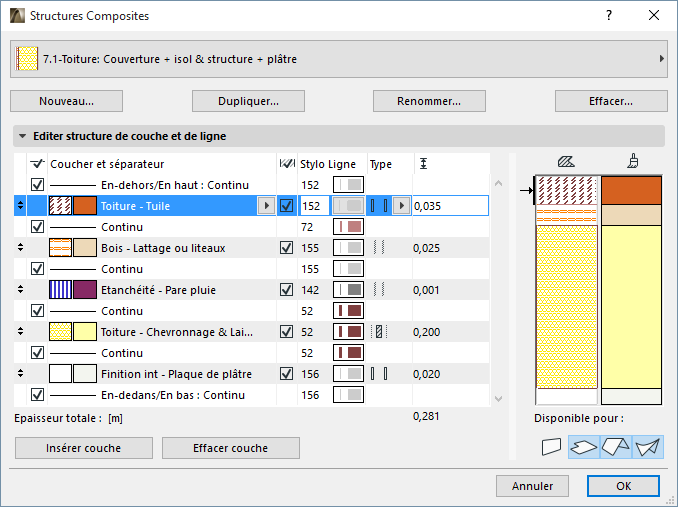
Task: Open line style of pen 72 separator
Action: [348, 227]
